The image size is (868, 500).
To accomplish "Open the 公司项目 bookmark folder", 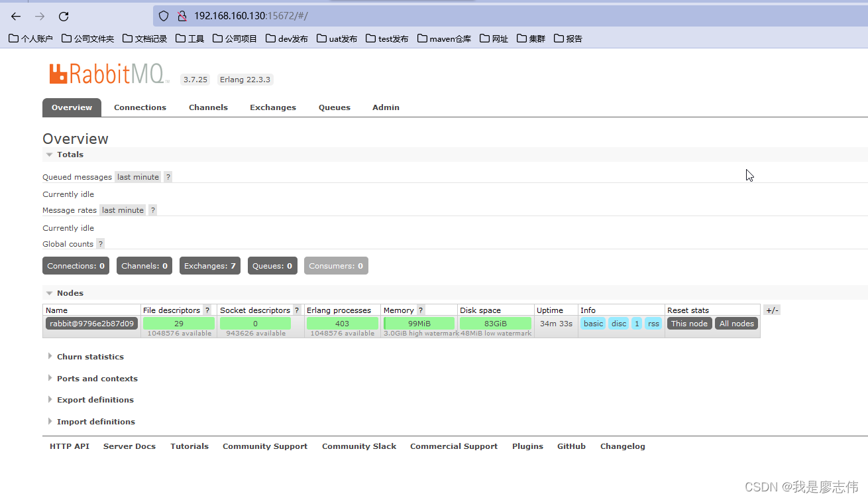I will (235, 38).
